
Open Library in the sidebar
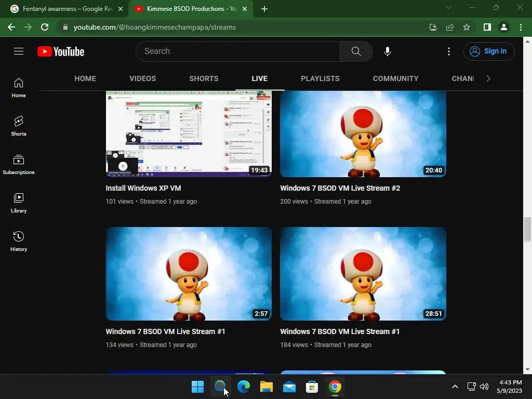pyautogui.click(x=19, y=203)
